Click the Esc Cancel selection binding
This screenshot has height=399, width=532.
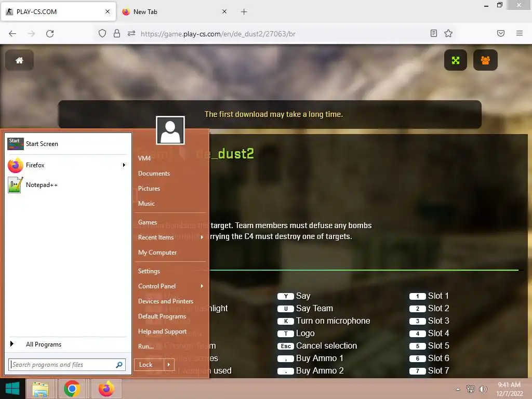point(317,345)
